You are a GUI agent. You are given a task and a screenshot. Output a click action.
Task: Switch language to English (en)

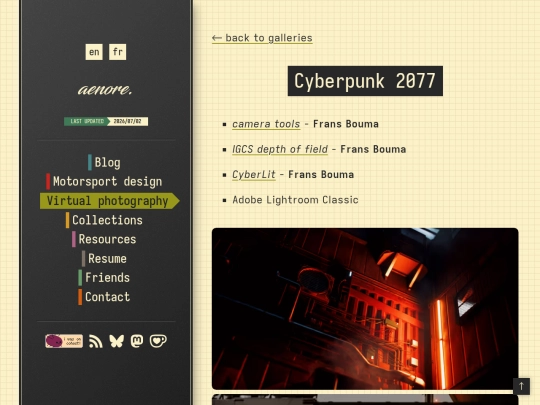94,52
